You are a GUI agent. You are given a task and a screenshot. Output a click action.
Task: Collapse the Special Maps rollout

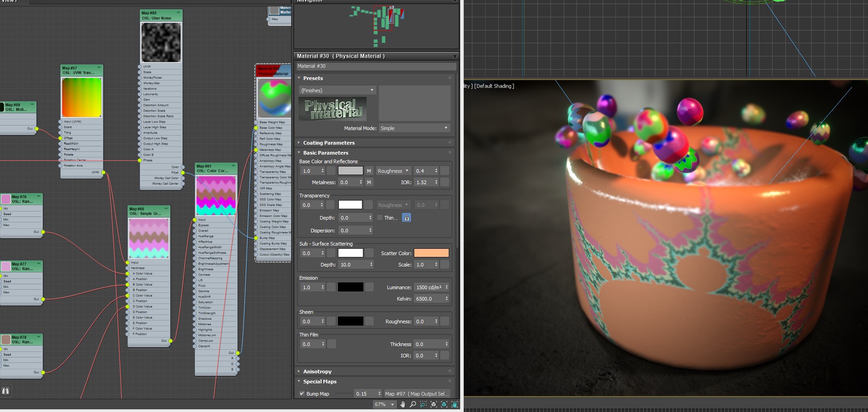[x=320, y=382]
